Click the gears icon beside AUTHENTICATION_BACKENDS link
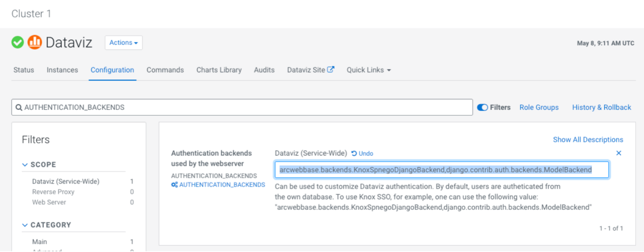Image resolution: width=644 pixels, height=252 pixels. (174, 185)
